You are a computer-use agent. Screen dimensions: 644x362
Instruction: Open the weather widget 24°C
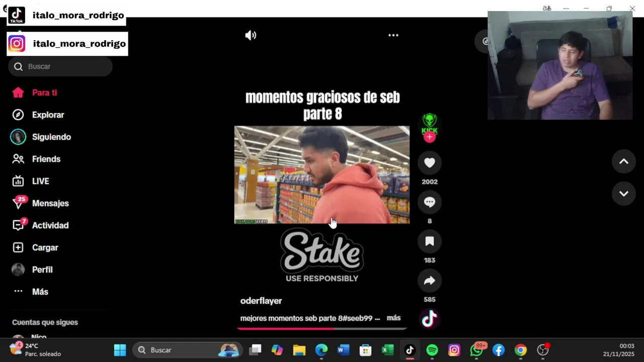coord(35,350)
